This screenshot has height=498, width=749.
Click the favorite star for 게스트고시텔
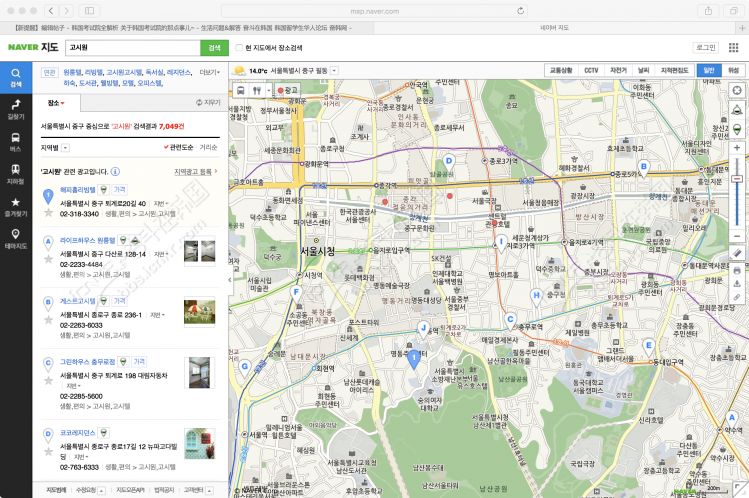[x=48, y=320]
